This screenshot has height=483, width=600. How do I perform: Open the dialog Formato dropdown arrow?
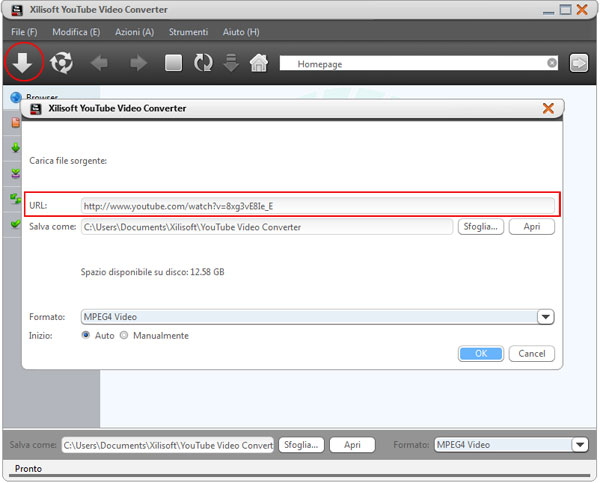point(545,317)
